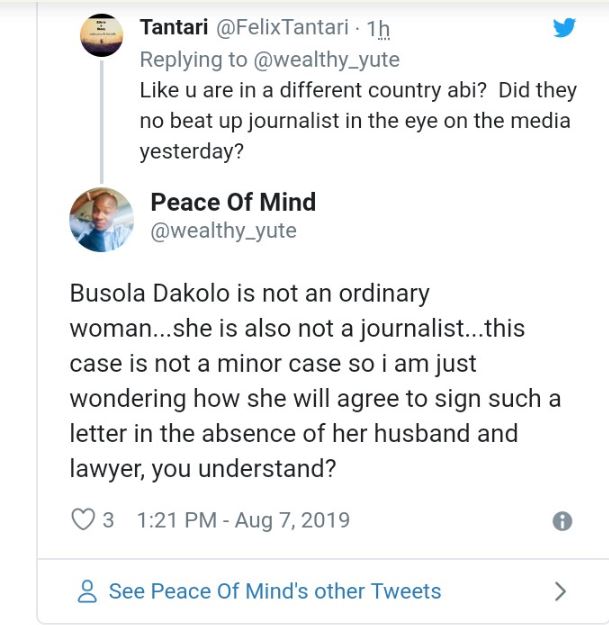Open the tweet info icon

[563, 521]
